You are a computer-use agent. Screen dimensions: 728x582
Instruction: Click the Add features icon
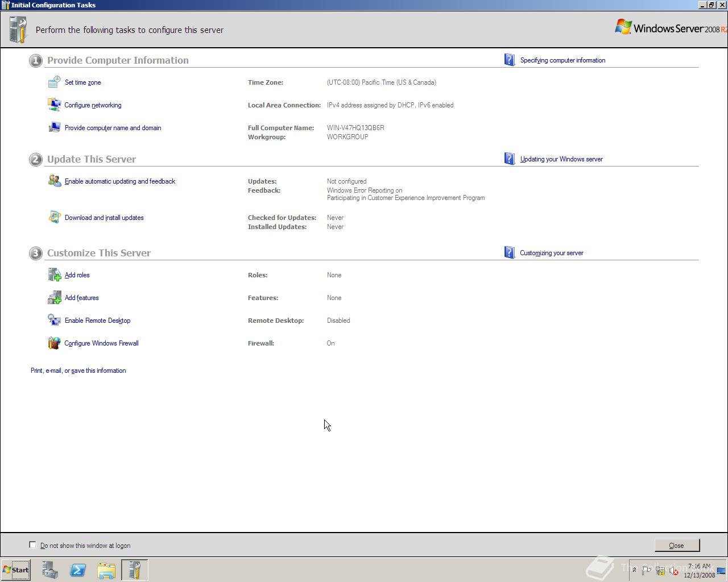[54, 298]
